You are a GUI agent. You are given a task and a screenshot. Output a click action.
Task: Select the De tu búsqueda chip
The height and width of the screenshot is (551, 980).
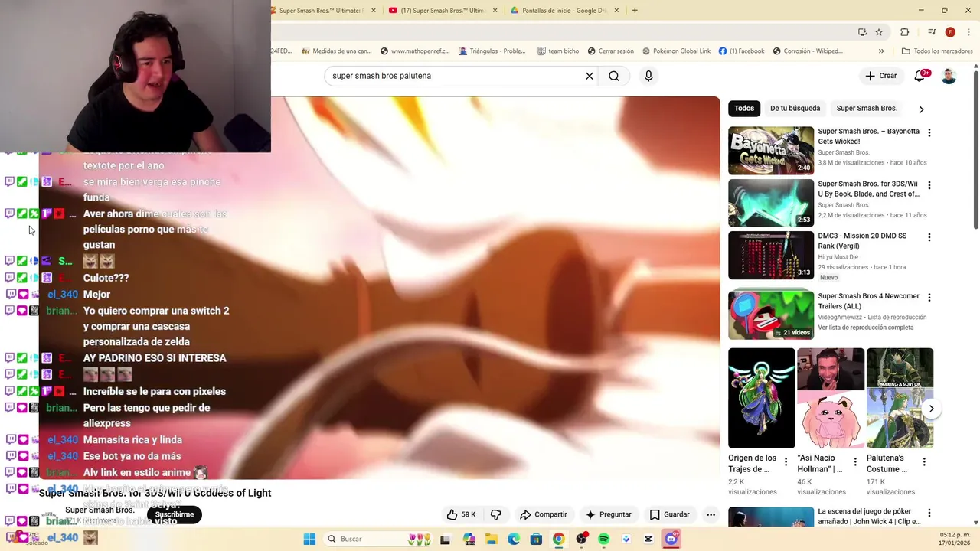[795, 108]
